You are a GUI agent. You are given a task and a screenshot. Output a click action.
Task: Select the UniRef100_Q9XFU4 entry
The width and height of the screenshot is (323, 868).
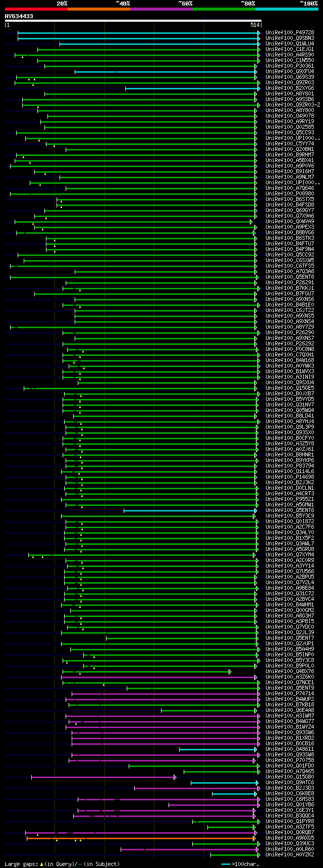[290, 71]
